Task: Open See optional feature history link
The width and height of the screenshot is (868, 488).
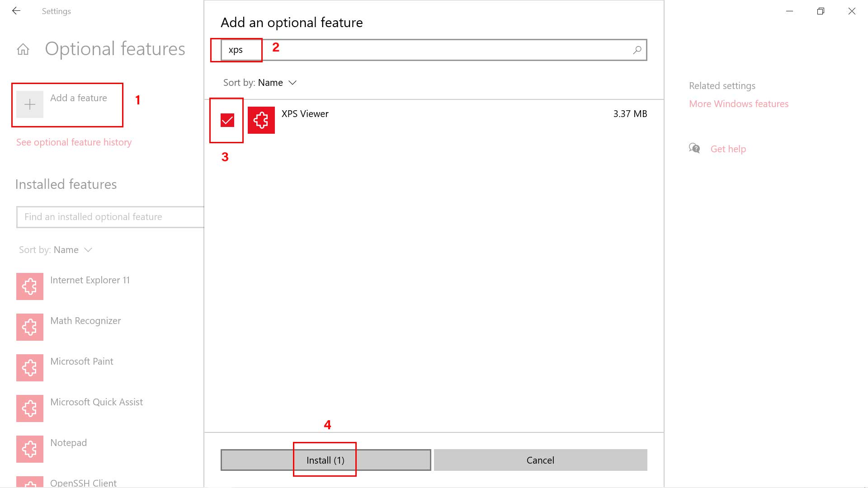Action: point(74,142)
